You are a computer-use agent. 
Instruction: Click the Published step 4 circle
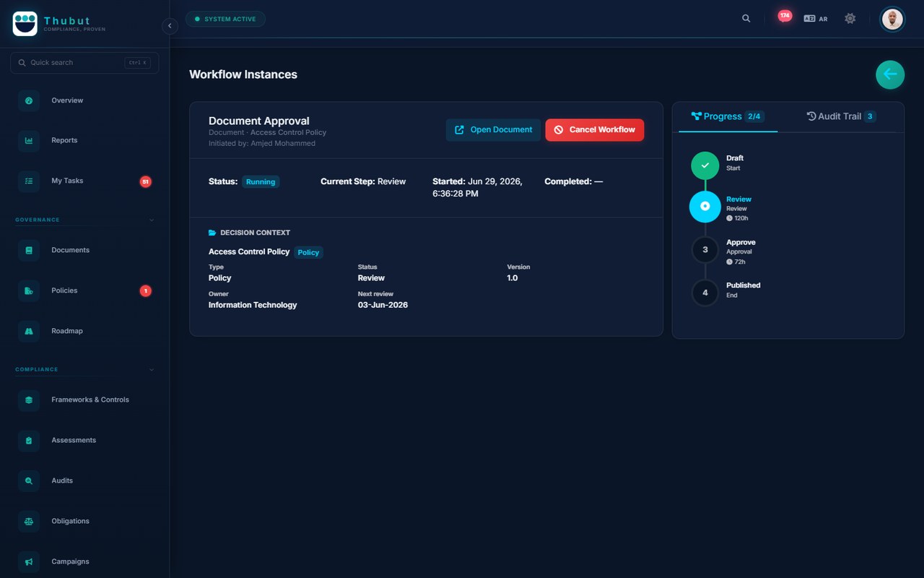click(x=705, y=293)
